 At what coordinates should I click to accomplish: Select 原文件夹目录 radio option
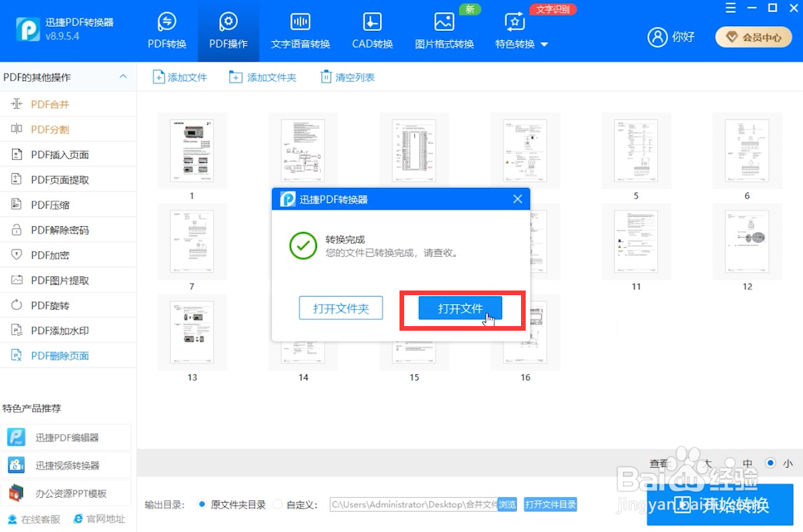tap(202, 504)
